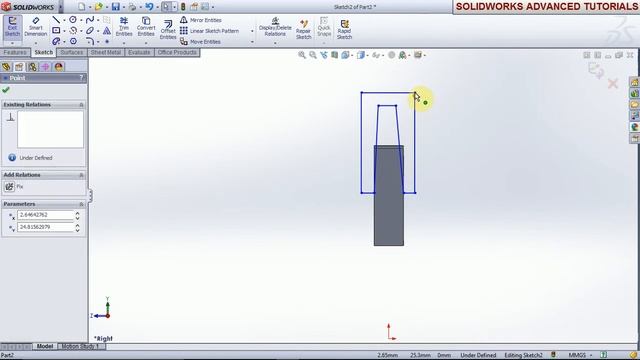Image resolution: width=640 pixels, height=360 pixels.
Task: Switch to the Features tab
Action: point(15,52)
